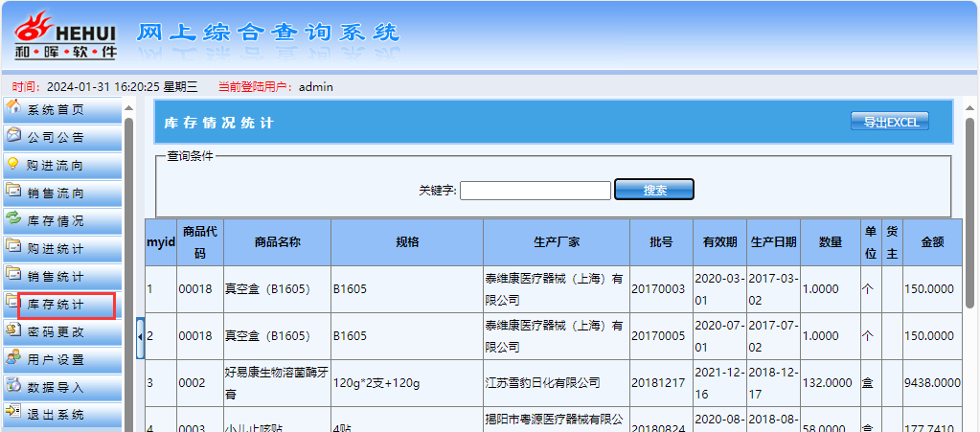Click the exit icon beside 退出系统
Viewport: 980px width, 432px height.
click(x=13, y=414)
